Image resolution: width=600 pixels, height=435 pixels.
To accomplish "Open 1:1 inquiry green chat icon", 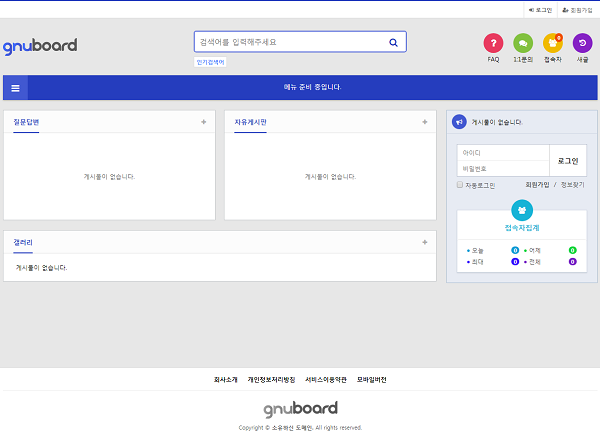I will [522, 43].
